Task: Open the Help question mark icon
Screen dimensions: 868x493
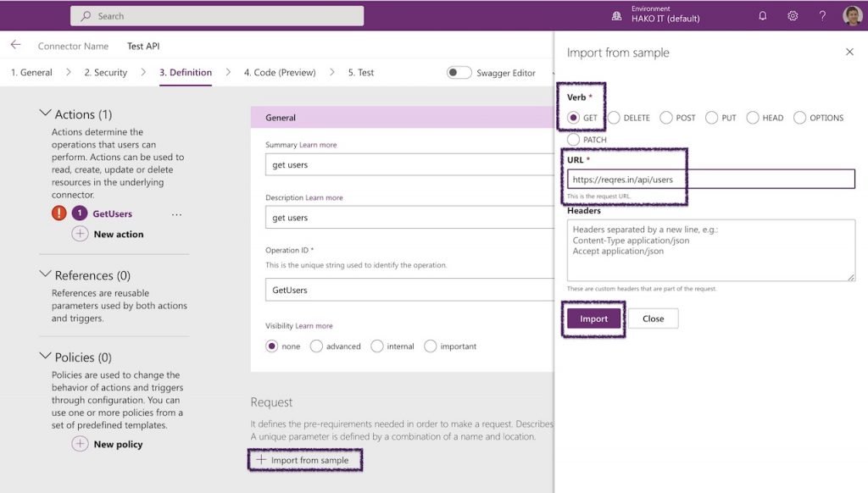Action: click(821, 15)
